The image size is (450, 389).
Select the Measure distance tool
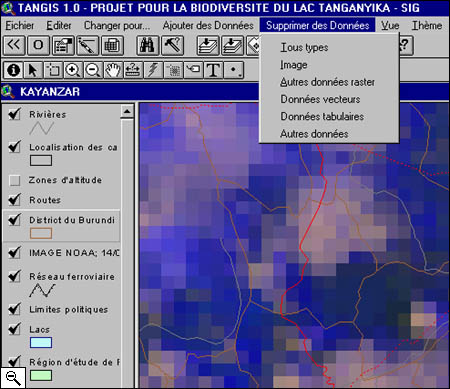coord(133,70)
